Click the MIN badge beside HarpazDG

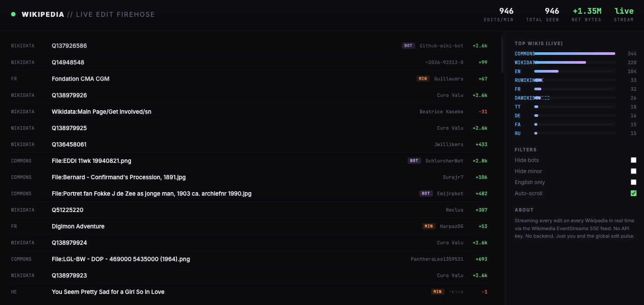pos(428,226)
